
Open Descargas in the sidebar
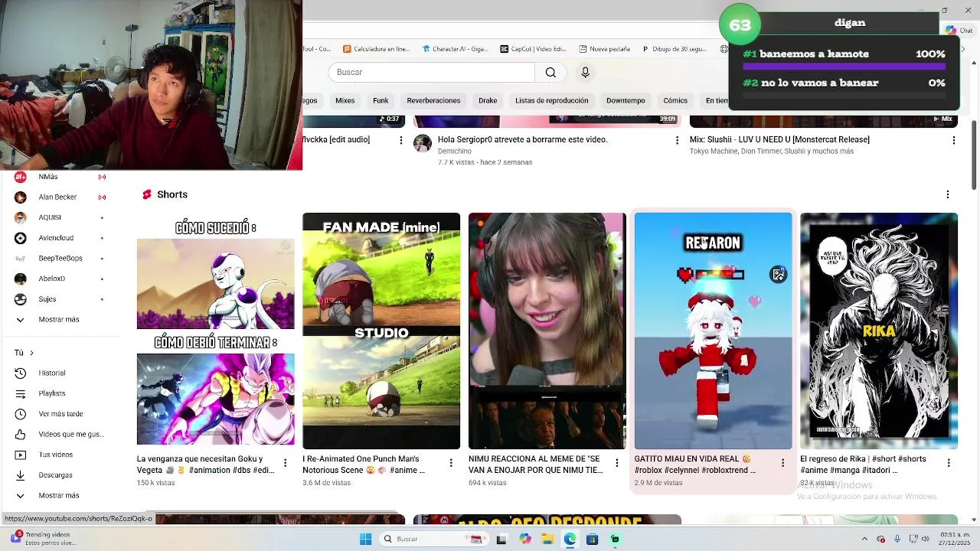(x=55, y=475)
